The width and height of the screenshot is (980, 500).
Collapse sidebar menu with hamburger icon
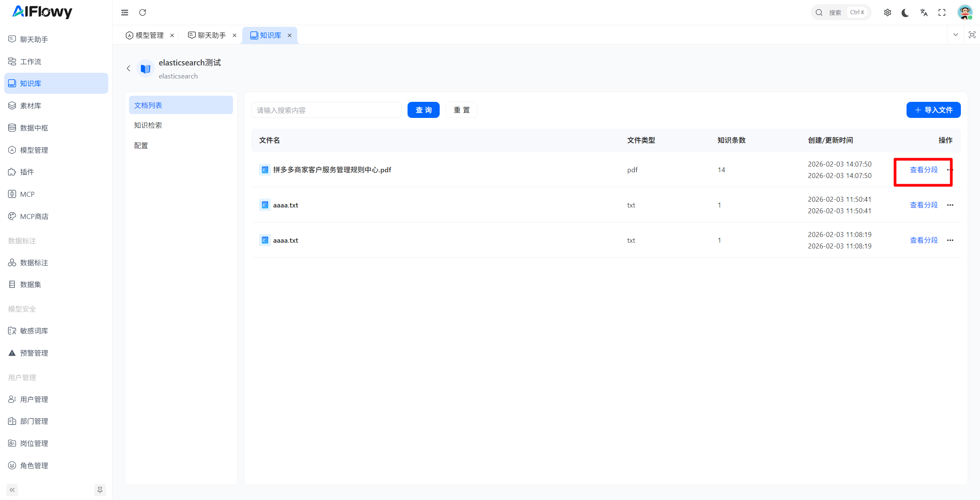[x=125, y=13]
